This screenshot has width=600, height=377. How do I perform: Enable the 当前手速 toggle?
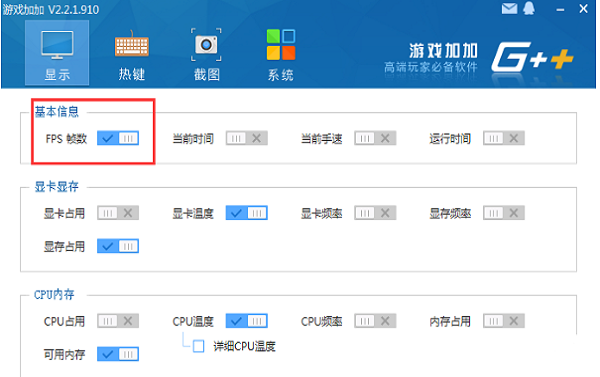tap(375, 138)
